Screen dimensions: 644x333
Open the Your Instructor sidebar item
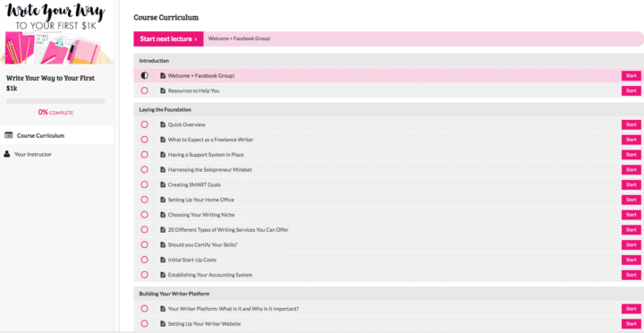[57, 154]
